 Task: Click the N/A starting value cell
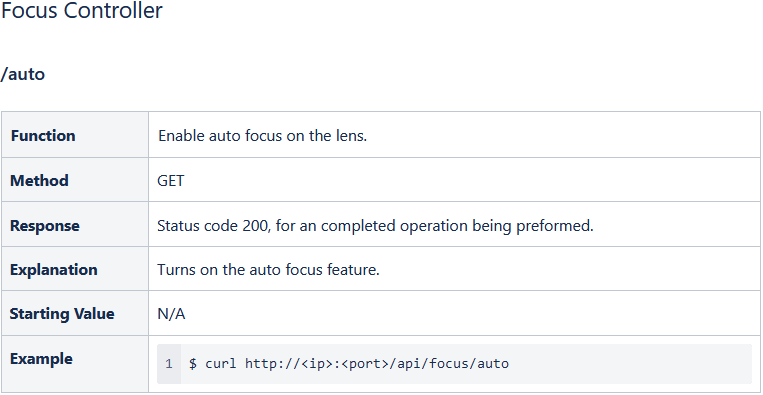tap(171, 314)
